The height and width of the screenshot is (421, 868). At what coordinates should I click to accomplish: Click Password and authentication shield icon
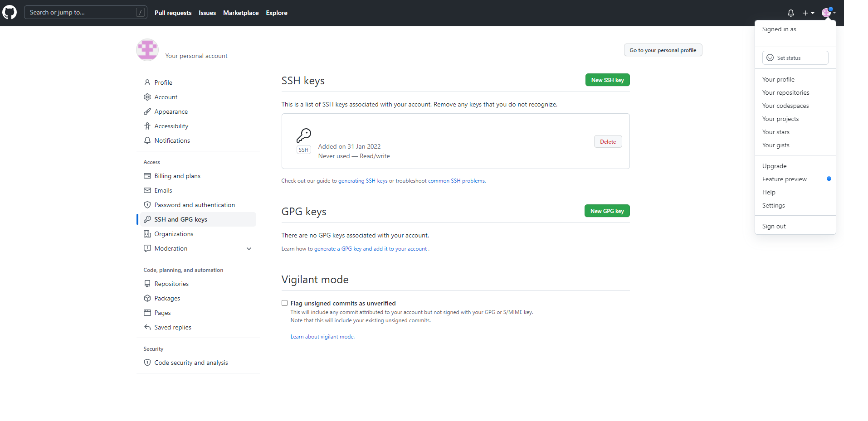point(147,205)
